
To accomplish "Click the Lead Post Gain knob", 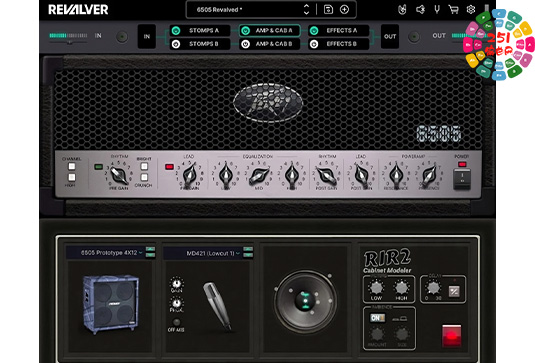I will pyautogui.click(x=361, y=175).
